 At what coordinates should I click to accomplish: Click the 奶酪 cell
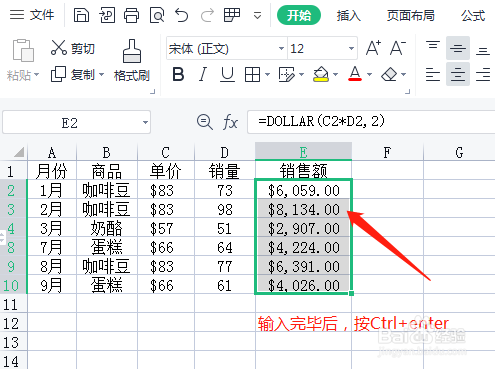pyautogui.click(x=107, y=228)
